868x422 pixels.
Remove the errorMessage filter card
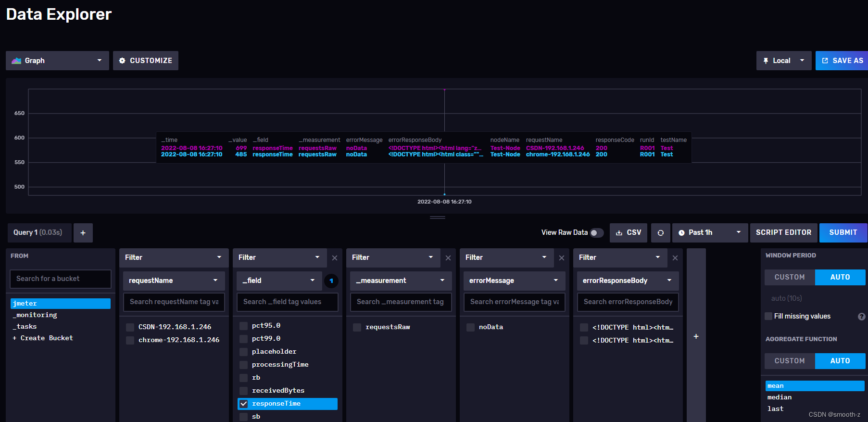pyautogui.click(x=562, y=258)
